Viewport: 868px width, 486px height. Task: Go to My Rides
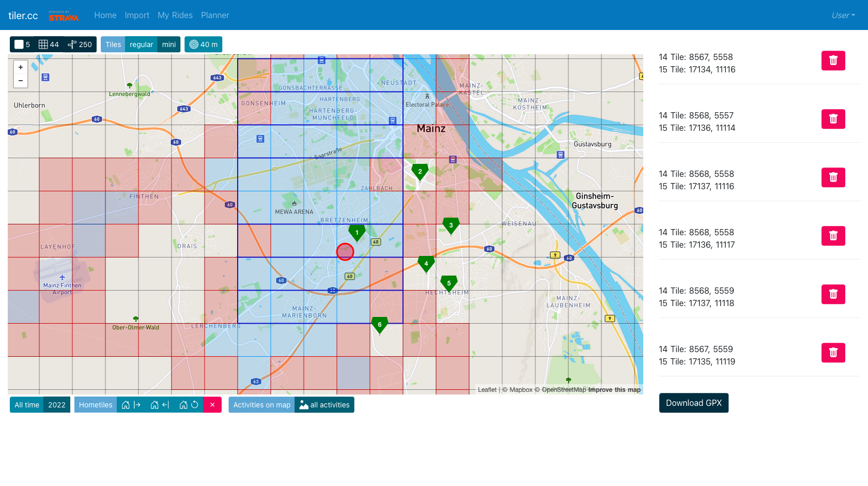click(175, 16)
